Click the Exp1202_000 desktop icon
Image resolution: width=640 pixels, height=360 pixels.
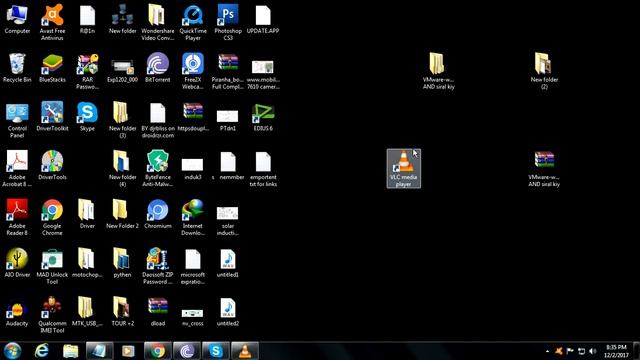(x=122, y=68)
